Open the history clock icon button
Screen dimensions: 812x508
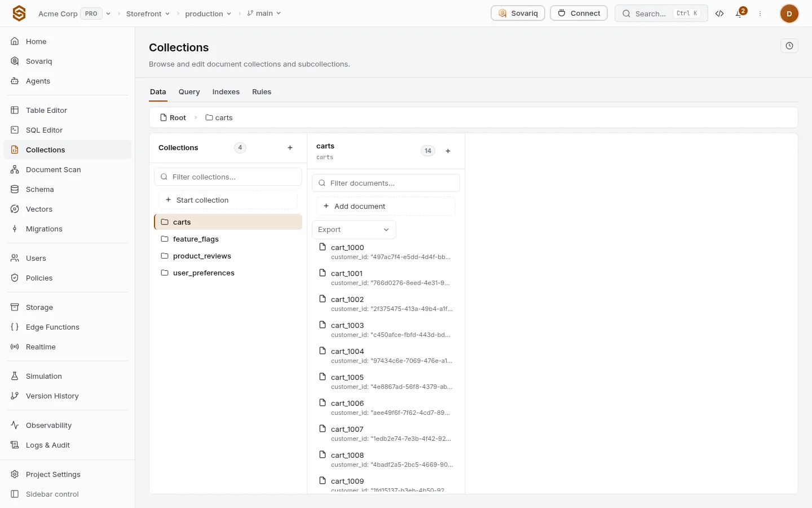pyautogui.click(x=789, y=46)
